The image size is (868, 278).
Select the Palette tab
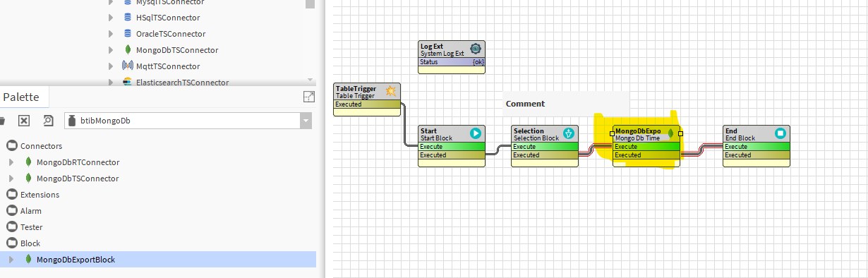(x=21, y=97)
